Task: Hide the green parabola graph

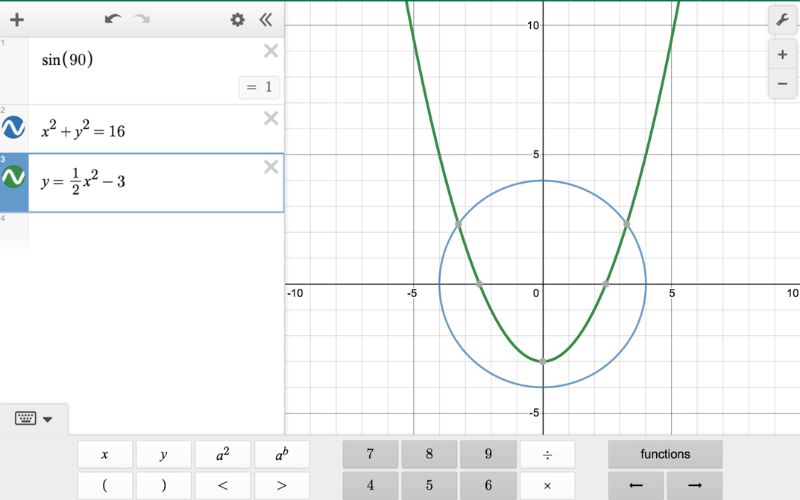Action: [14, 177]
